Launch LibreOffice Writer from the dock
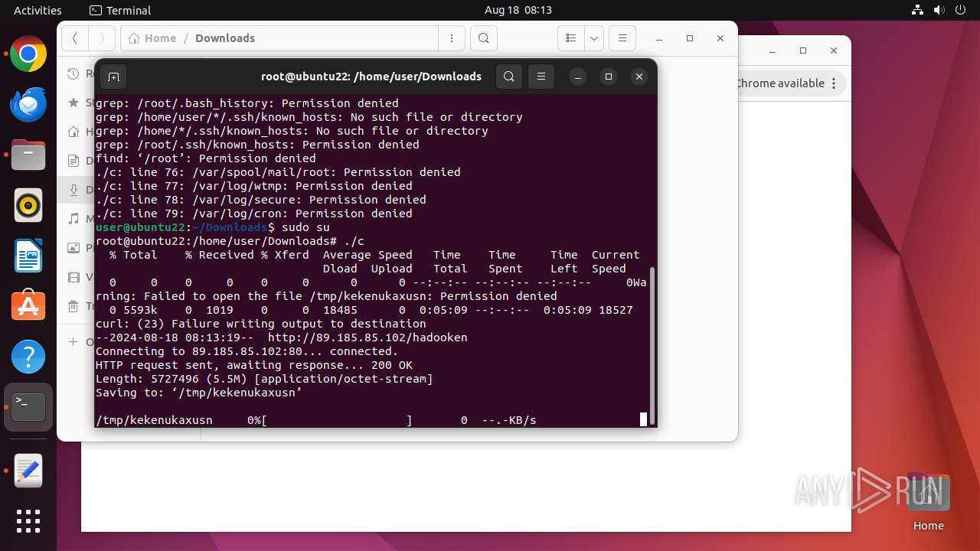 click(x=28, y=256)
